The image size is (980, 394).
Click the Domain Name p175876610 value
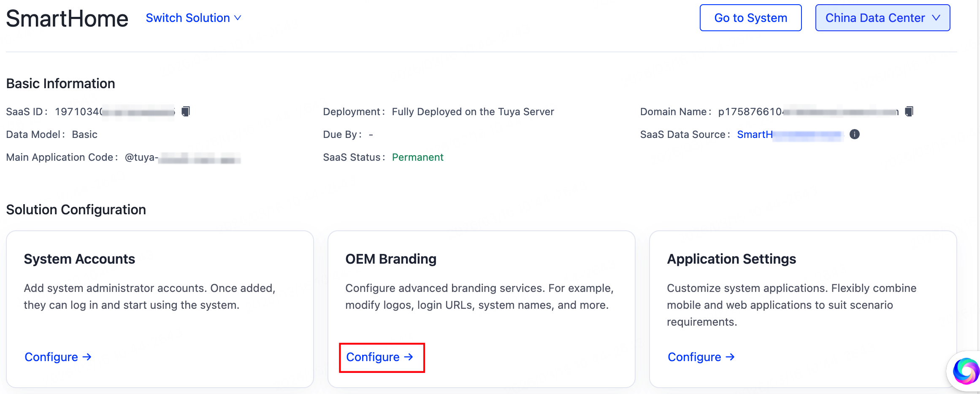(808, 112)
